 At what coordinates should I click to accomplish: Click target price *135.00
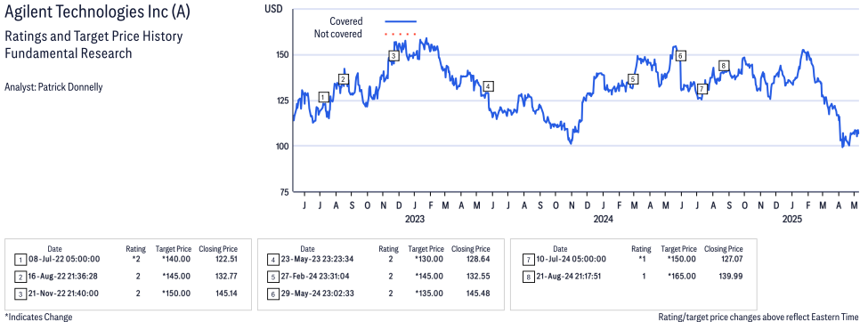point(429,294)
